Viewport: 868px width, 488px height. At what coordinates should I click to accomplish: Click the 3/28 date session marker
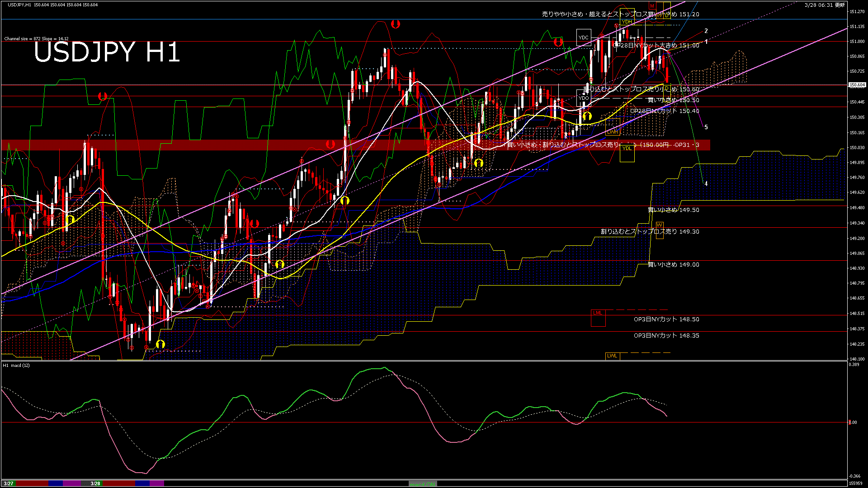[95, 483]
